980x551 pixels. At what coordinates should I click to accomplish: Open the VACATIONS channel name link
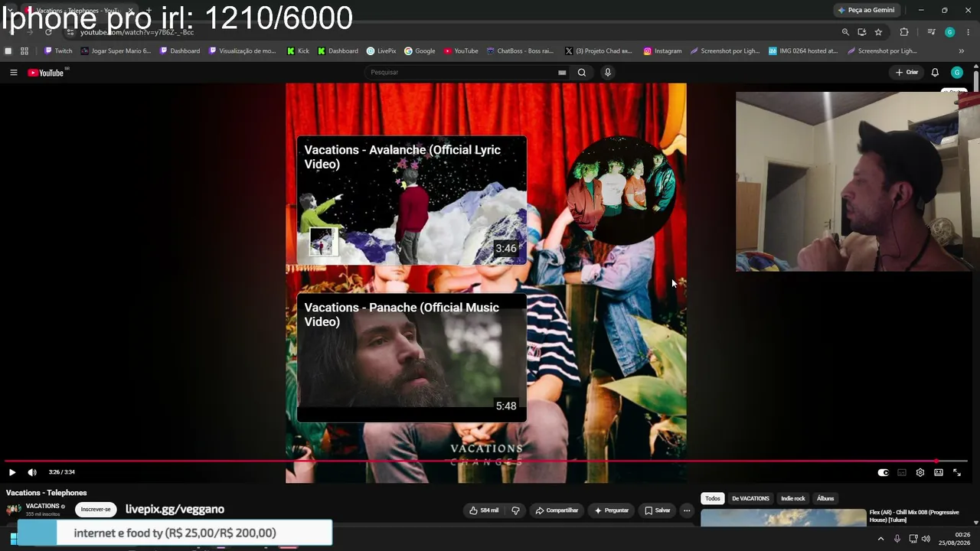tap(43, 507)
